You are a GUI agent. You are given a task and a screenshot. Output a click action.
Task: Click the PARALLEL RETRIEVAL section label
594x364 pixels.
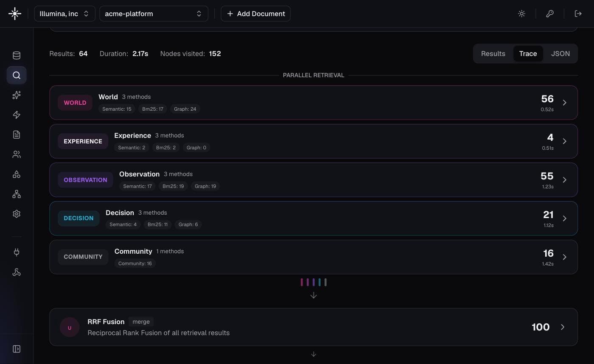point(314,75)
